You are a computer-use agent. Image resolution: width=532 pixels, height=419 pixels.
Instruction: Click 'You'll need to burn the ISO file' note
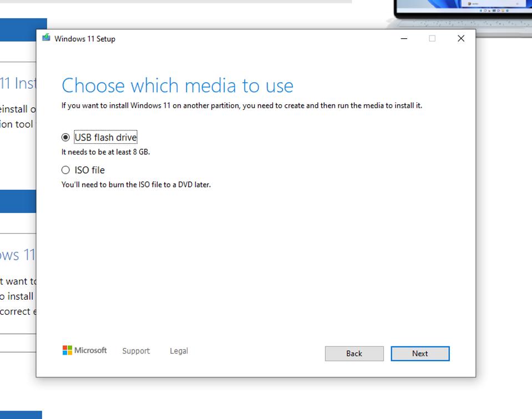136,185
